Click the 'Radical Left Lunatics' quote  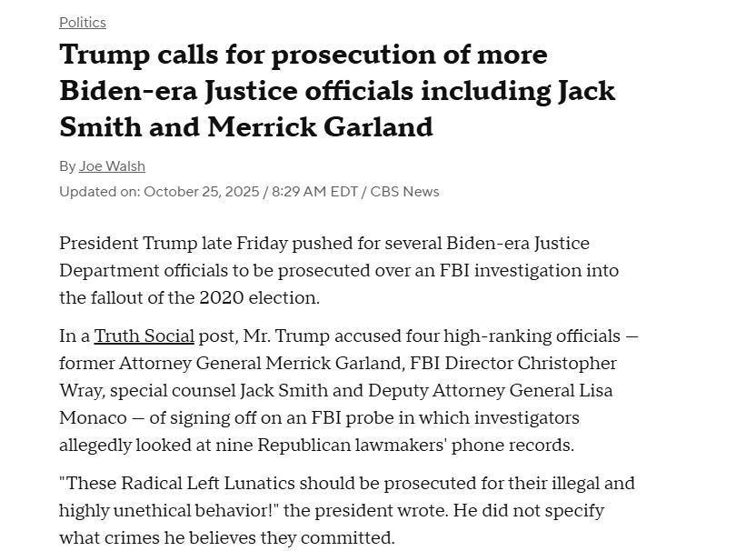207,484
